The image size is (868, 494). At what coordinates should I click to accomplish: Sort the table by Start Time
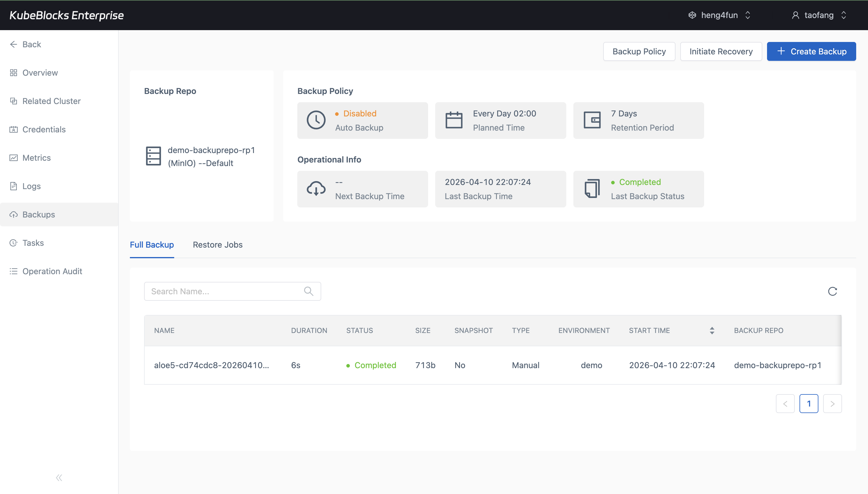712,330
